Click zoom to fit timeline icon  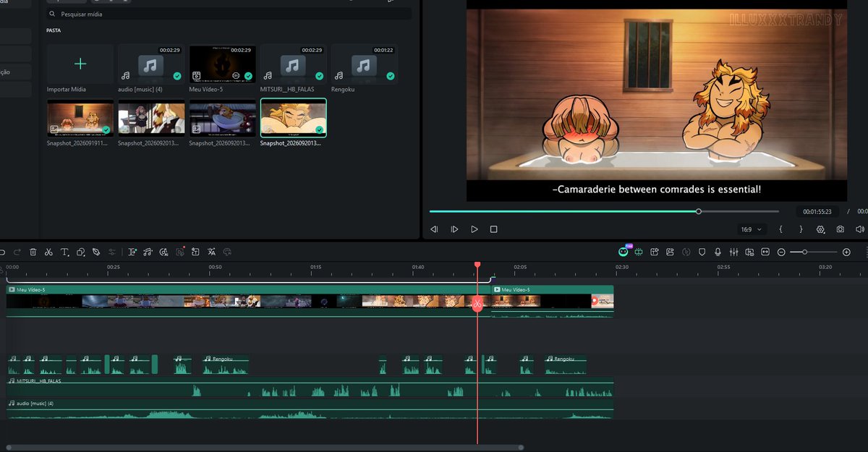pos(765,252)
